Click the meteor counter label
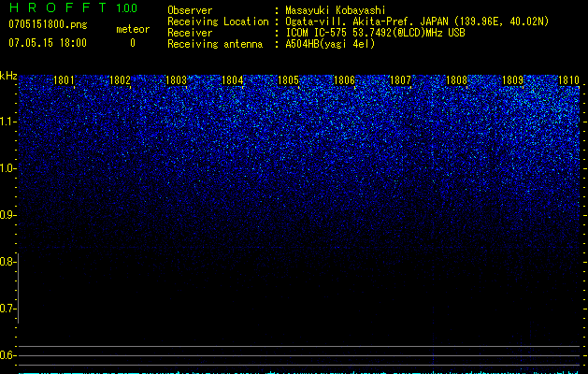The height and width of the screenshot is (374, 588). pos(133,29)
